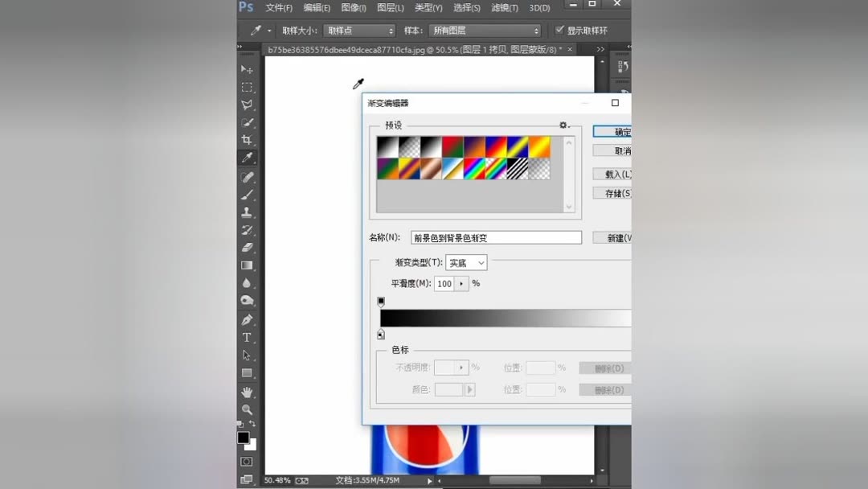Open the 取样大小 dropdown

click(358, 30)
